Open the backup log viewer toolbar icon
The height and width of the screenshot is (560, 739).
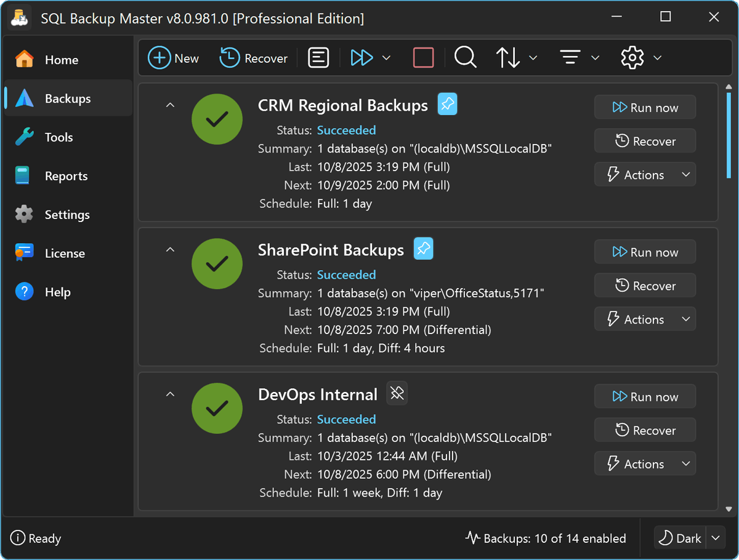(318, 57)
